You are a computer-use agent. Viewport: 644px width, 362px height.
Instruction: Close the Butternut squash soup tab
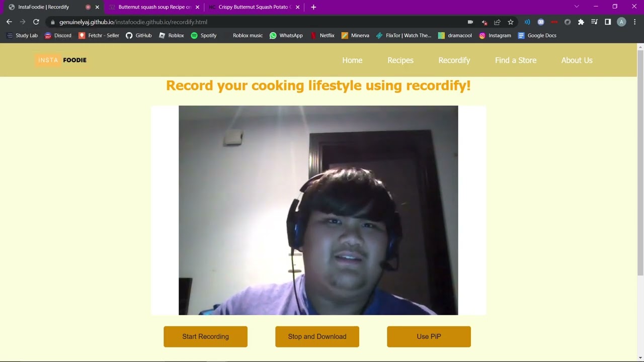pos(197,7)
